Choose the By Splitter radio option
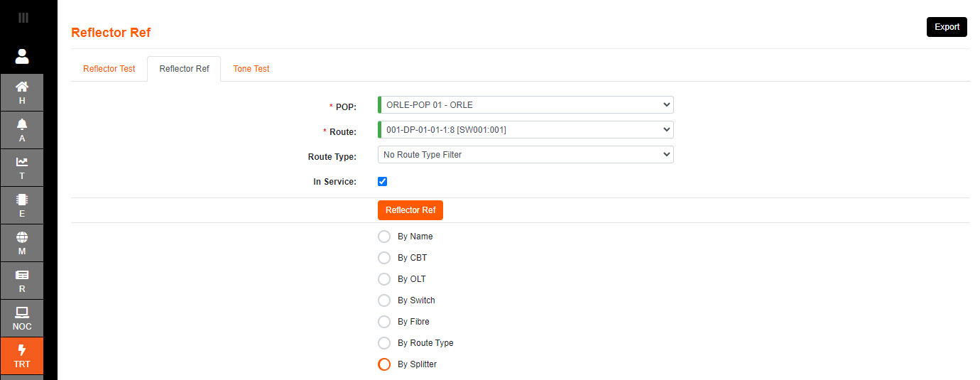The width and height of the screenshot is (980, 380). [384, 364]
